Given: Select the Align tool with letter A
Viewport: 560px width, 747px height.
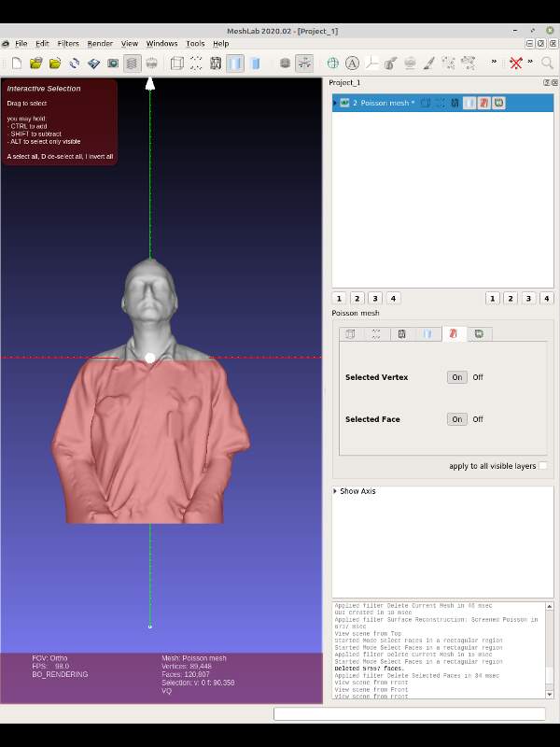Looking at the screenshot, I should click(x=352, y=63).
